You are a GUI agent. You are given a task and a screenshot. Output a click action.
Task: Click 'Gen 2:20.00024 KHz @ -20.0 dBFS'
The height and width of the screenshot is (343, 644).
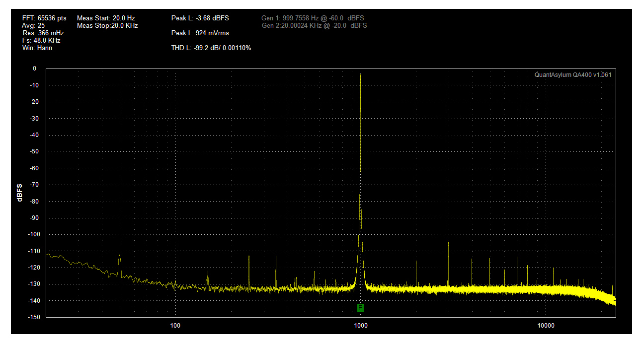[x=314, y=25]
